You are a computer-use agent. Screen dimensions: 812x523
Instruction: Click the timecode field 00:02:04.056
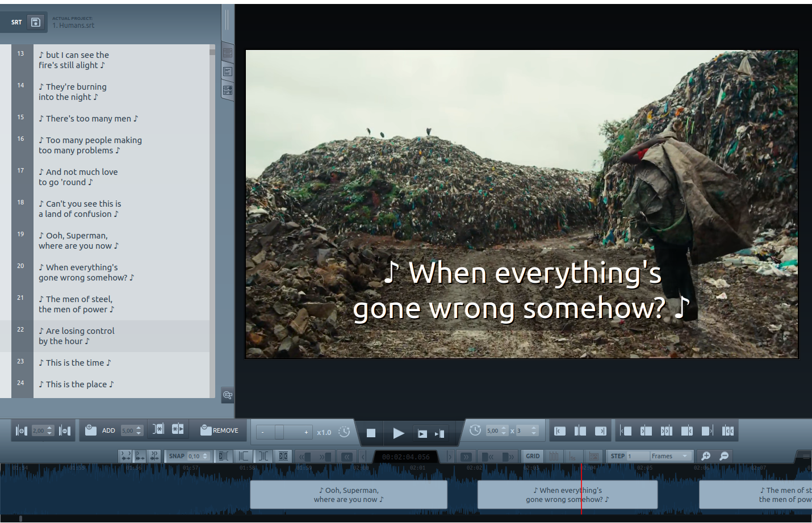point(405,457)
